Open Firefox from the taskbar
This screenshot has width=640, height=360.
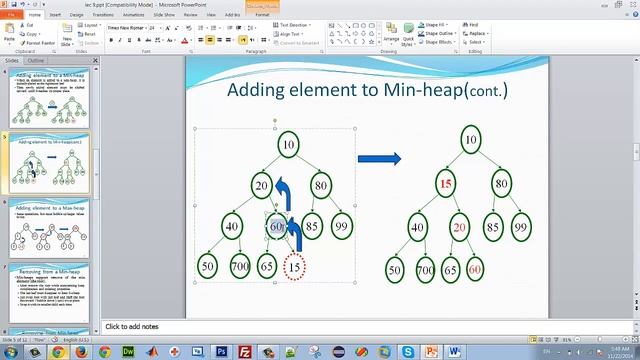click(x=81, y=351)
